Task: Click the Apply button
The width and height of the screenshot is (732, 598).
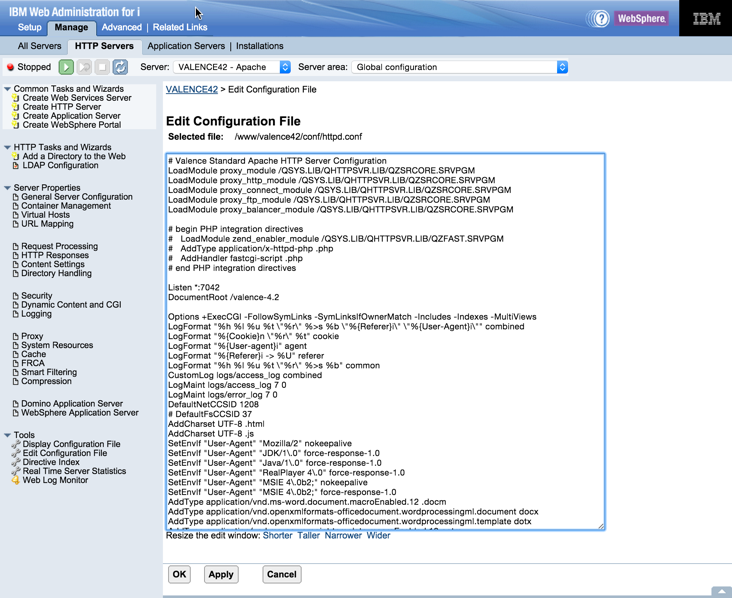Action: [x=221, y=574]
